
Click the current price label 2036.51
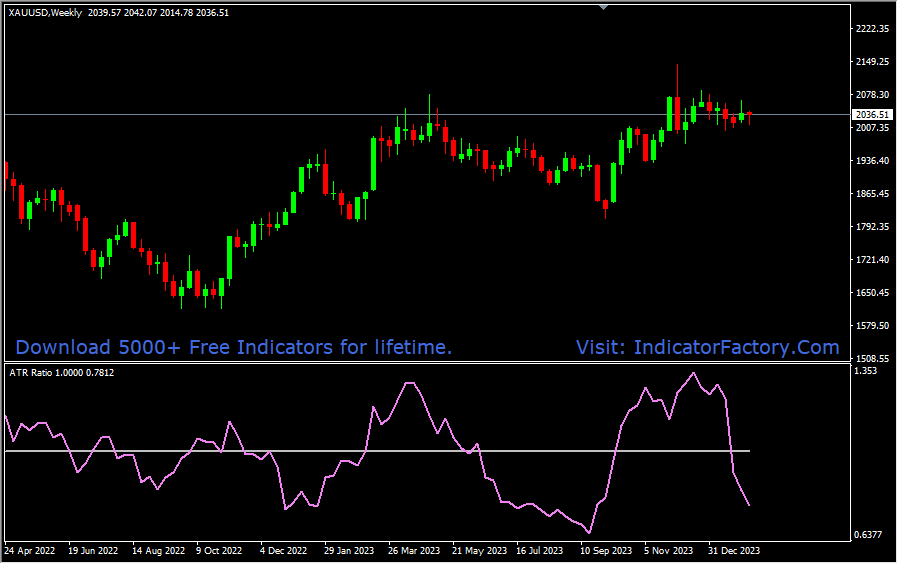[x=872, y=115]
